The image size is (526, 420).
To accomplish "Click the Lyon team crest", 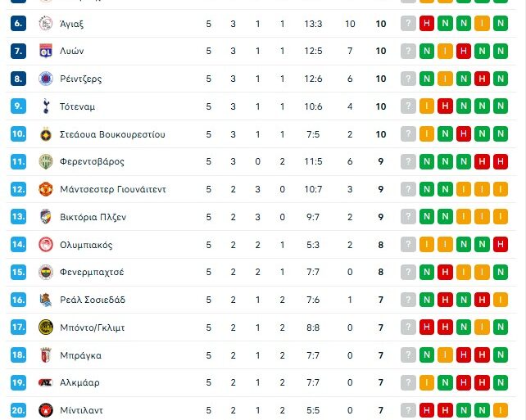I will (x=45, y=52).
